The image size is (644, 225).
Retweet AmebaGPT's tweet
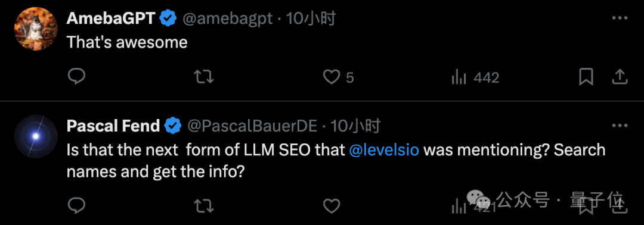[x=204, y=77]
